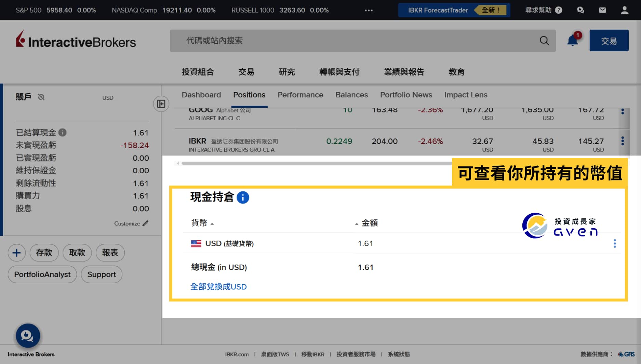
Task: Open the IBKR.com footer link
Action: tap(237, 354)
